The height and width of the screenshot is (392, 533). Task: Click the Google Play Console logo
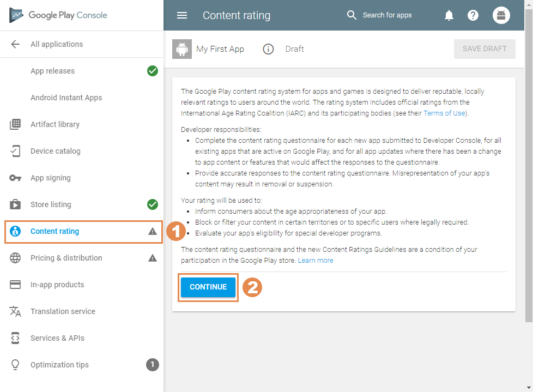58,15
